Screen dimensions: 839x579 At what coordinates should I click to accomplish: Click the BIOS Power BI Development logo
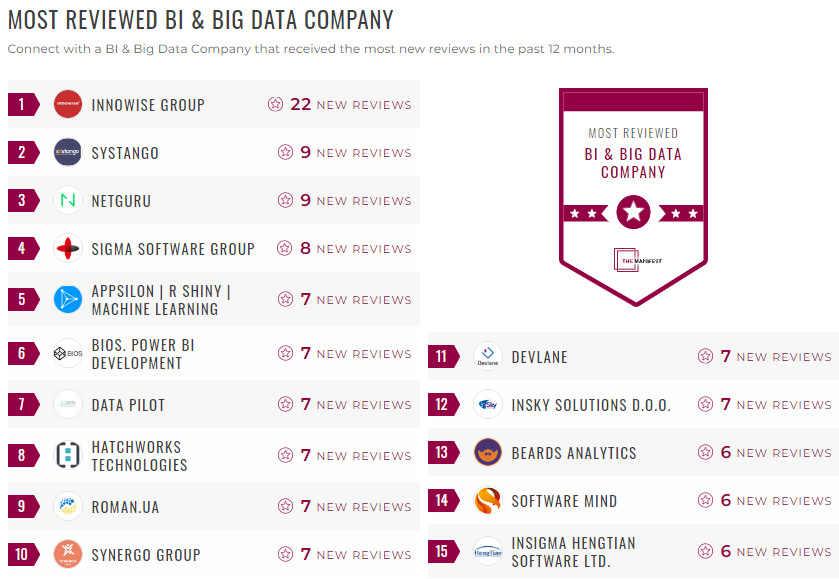(66, 354)
